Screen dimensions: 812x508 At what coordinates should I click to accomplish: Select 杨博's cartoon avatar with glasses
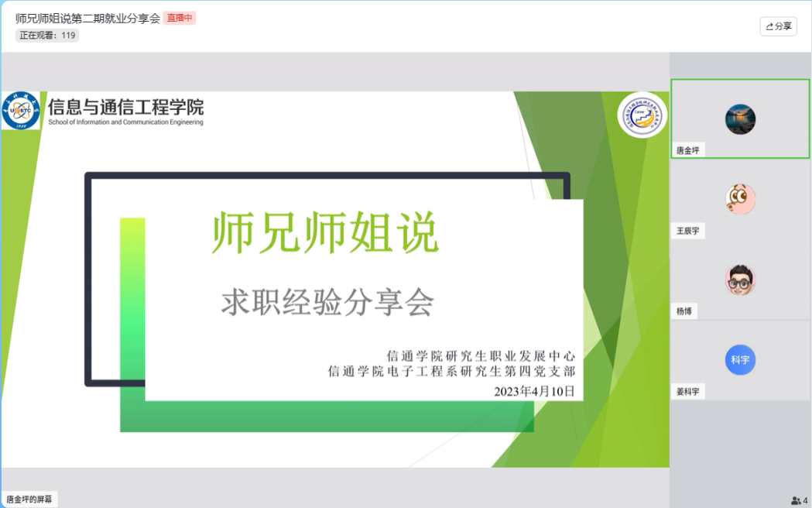click(740, 280)
